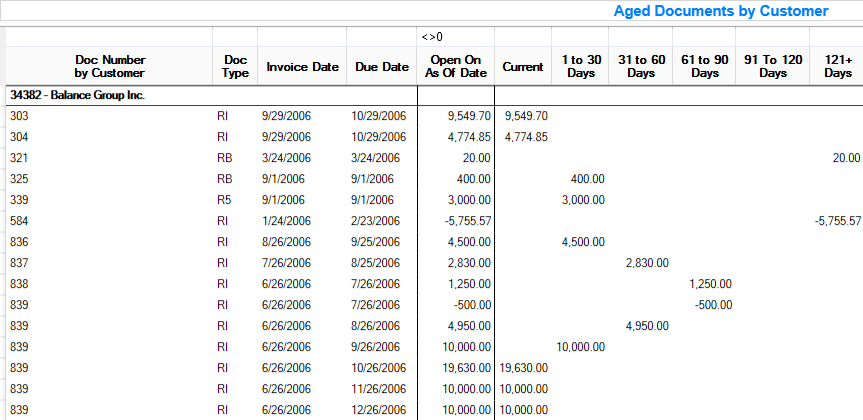Select the Current column header
Image resolution: width=863 pixels, height=420 pixels.
pos(522,67)
